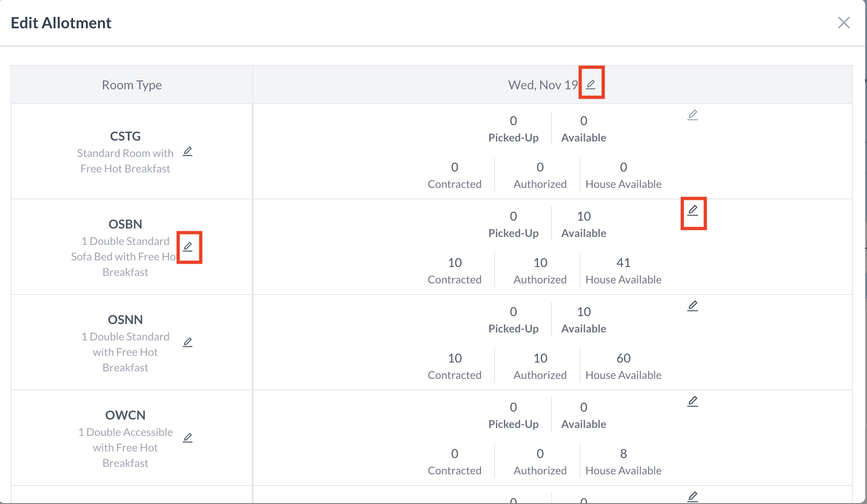Image resolution: width=867 pixels, height=504 pixels.
Task: Click the Wed, Nov 19 date header
Action: pos(543,85)
